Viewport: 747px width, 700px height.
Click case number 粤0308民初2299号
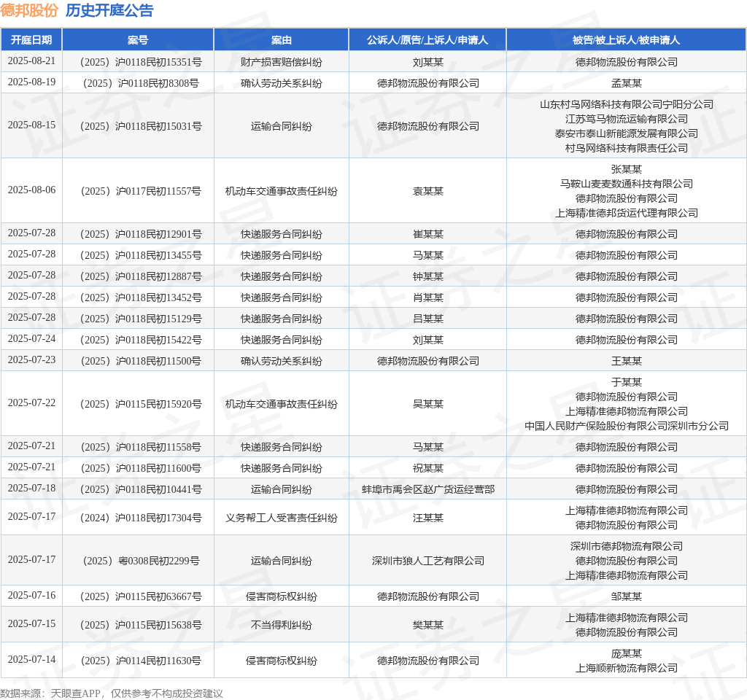(x=141, y=561)
